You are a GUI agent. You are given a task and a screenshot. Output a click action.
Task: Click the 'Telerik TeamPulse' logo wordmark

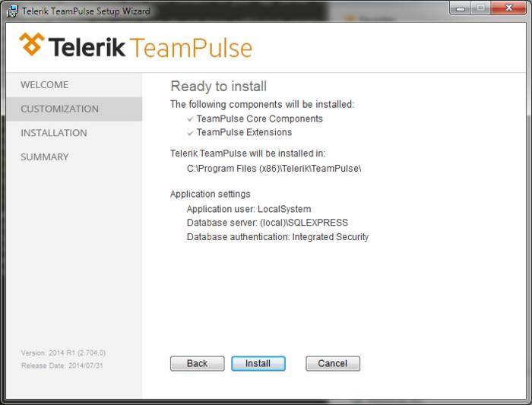pyautogui.click(x=150, y=47)
